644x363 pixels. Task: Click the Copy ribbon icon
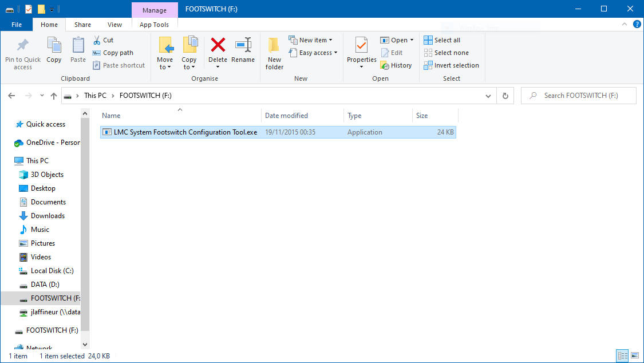(x=54, y=50)
